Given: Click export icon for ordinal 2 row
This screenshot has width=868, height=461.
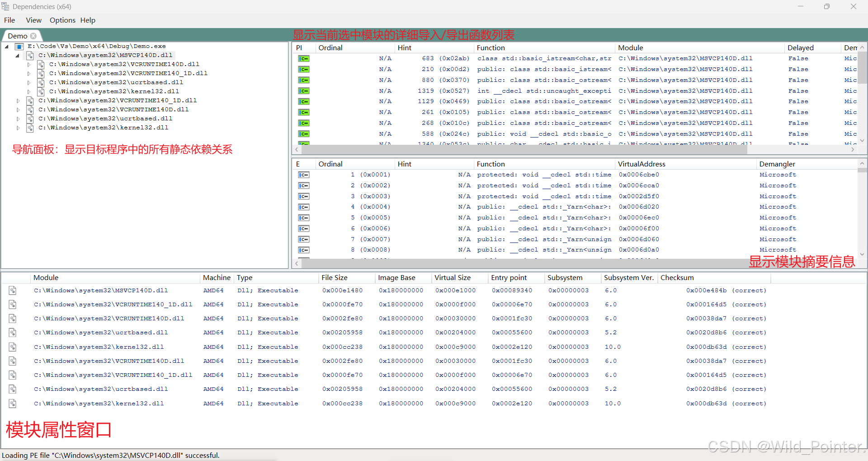Looking at the screenshot, I should pos(304,185).
